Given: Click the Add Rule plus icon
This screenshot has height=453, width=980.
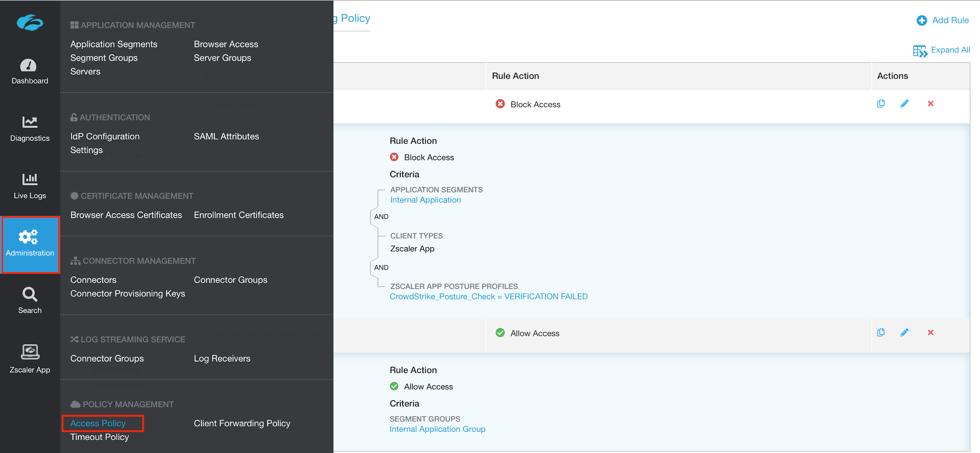Looking at the screenshot, I should [x=922, y=20].
